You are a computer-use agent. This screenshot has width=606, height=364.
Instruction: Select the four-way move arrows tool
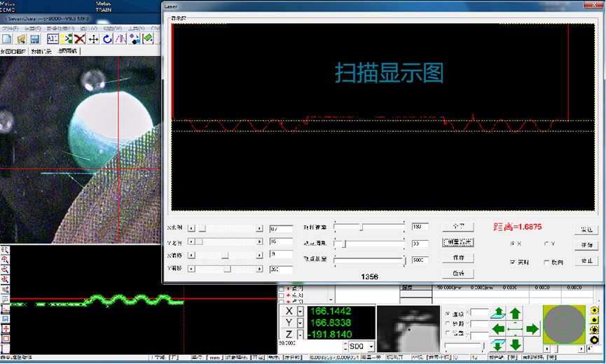coord(93,39)
